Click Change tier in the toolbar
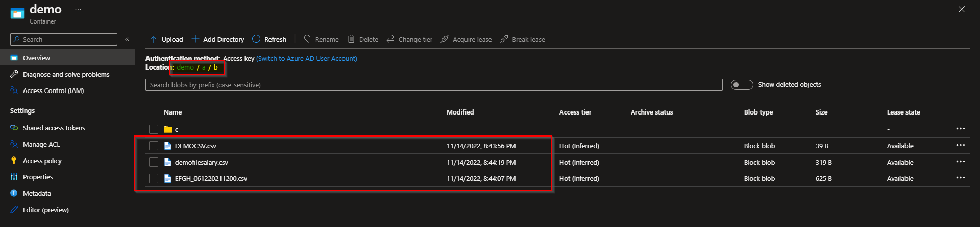 coord(409,39)
